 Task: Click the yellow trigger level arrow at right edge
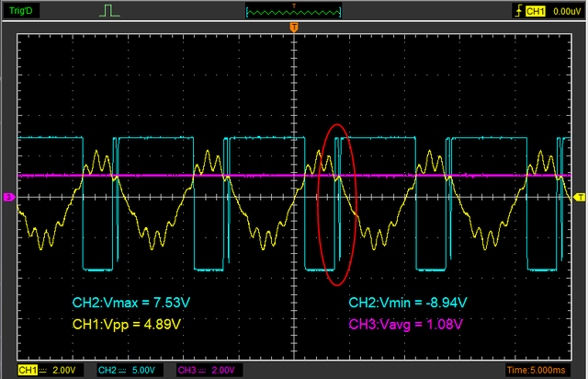579,197
